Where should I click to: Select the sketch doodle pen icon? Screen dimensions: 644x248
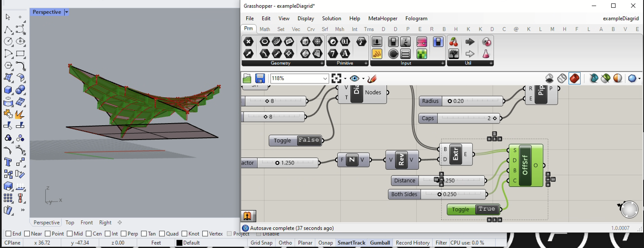click(x=372, y=79)
